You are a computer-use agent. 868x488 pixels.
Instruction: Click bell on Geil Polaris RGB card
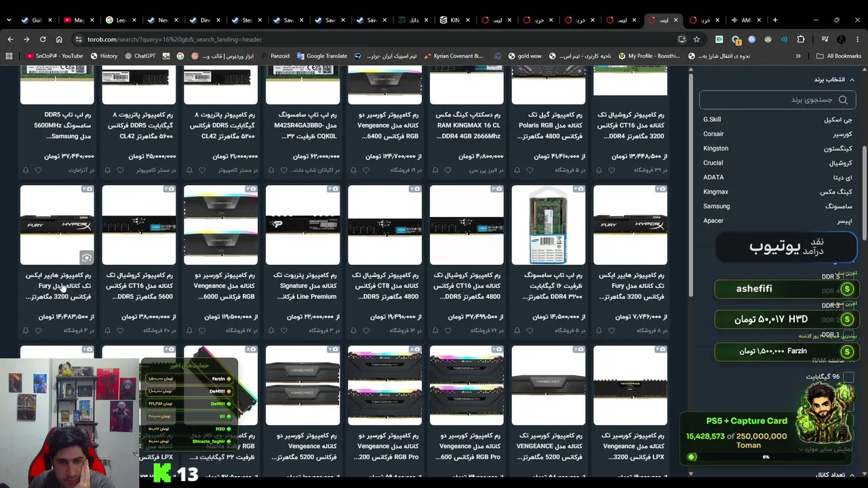(x=517, y=170)
